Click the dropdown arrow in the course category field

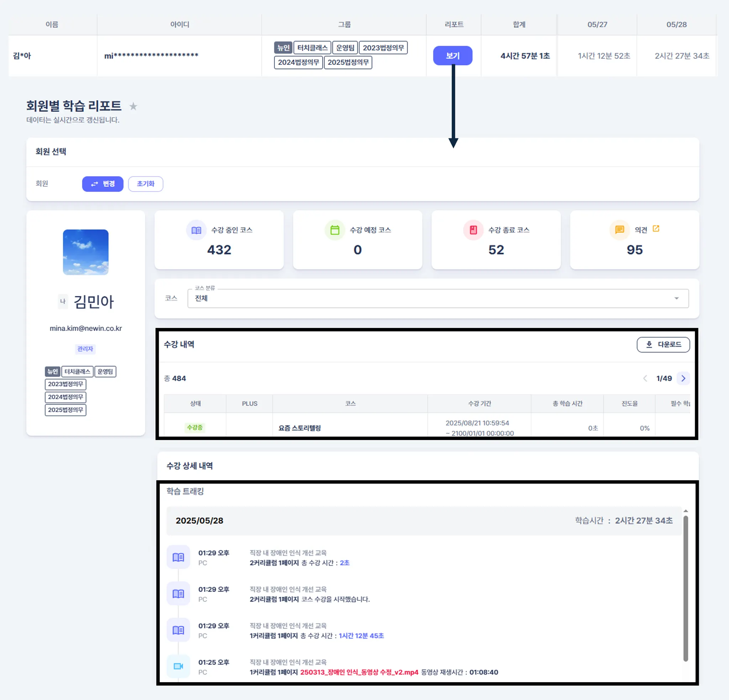(x=677, y=298)
